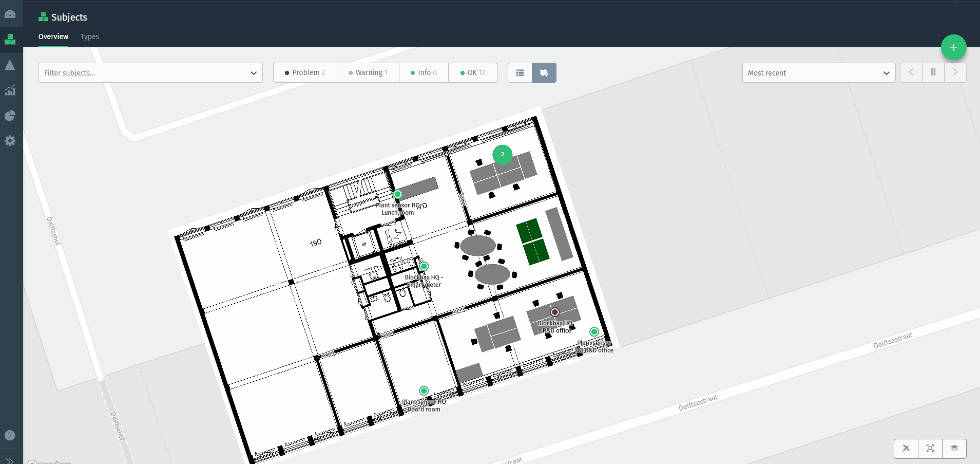Select the Alerts triangle icon in sidebar

point(10,65)
